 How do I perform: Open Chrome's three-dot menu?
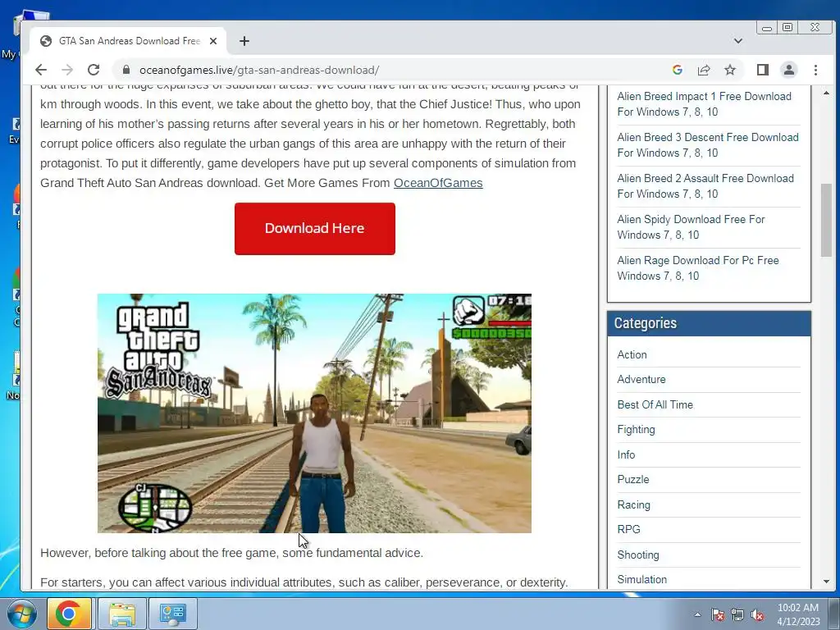pos(815,70)
